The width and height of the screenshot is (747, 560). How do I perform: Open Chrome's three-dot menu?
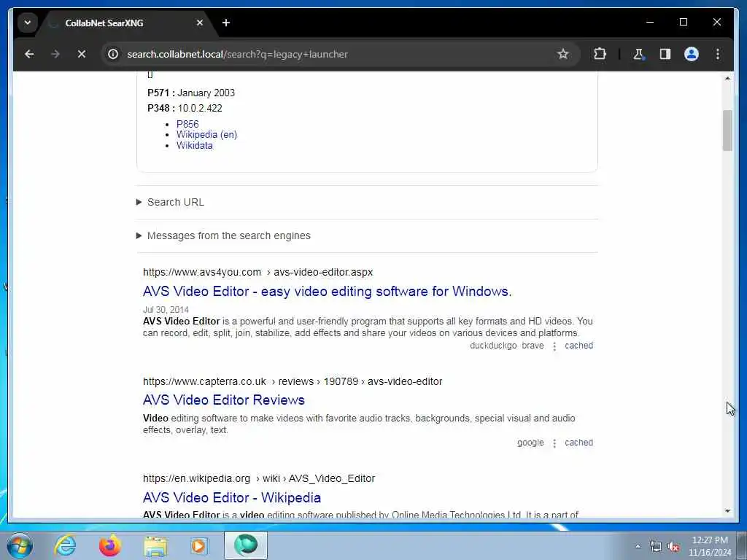point(718,54)
